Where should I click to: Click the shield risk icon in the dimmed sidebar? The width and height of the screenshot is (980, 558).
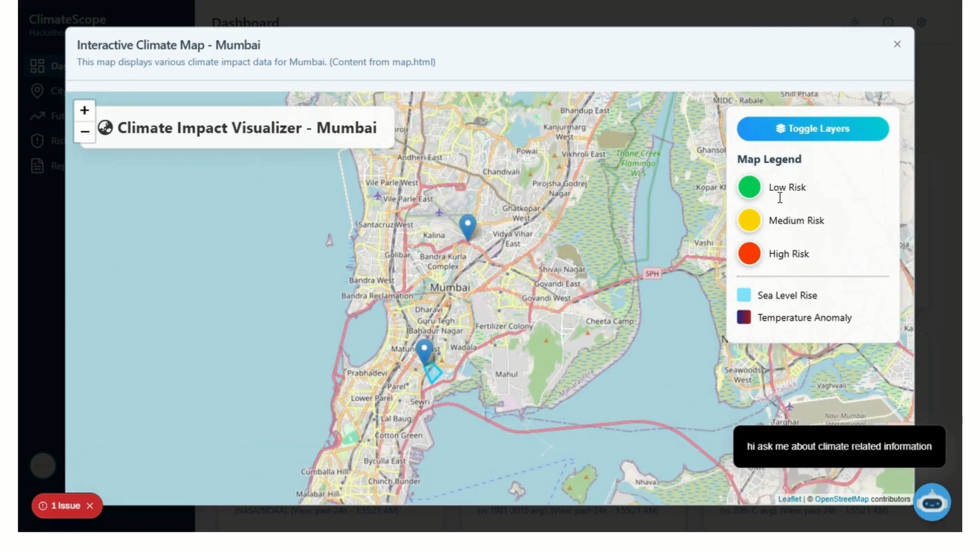coord(37,141)
